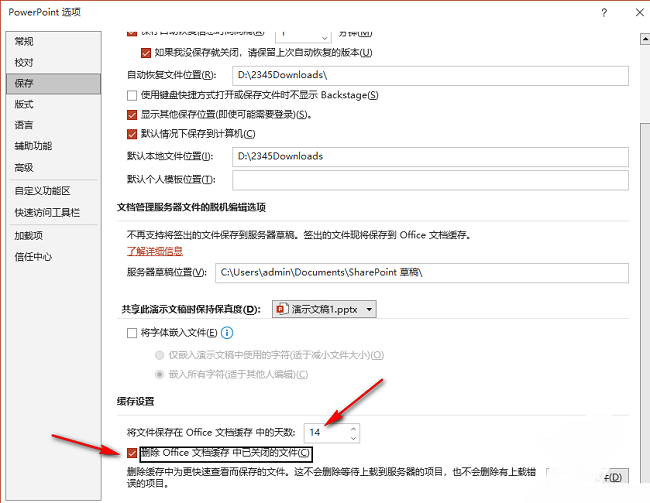
Task: Click the help question mark icon
Action: coord(603,12)
